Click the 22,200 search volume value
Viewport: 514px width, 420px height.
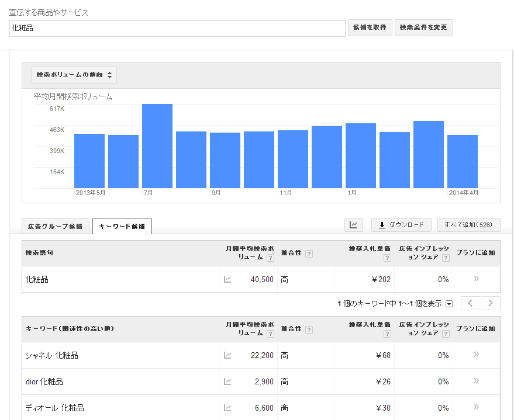pos(262,355)
